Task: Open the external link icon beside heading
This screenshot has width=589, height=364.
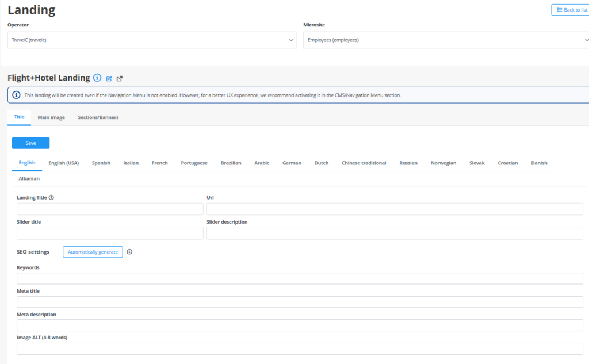Action: [120, 78]
